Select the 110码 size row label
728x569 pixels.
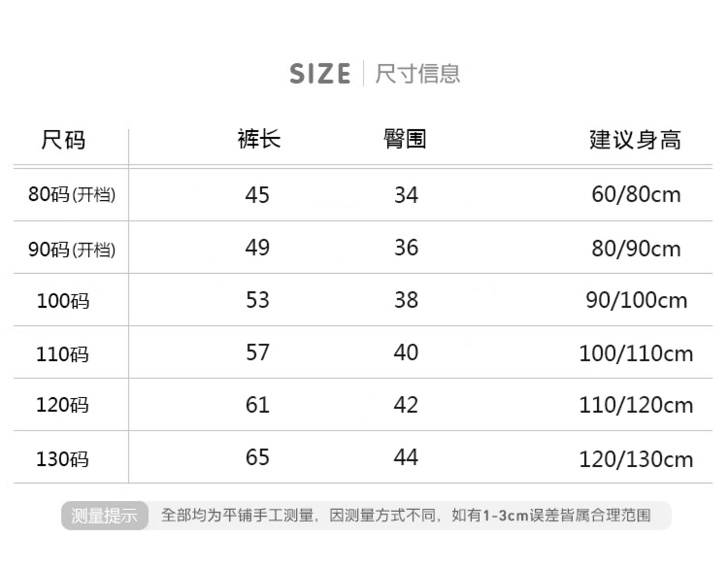(x=63, y=354)
